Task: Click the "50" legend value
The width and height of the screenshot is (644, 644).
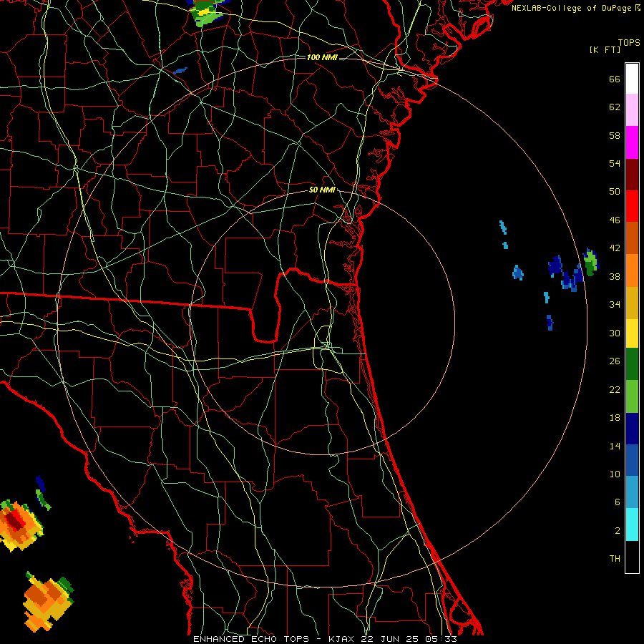Action: 615,192
